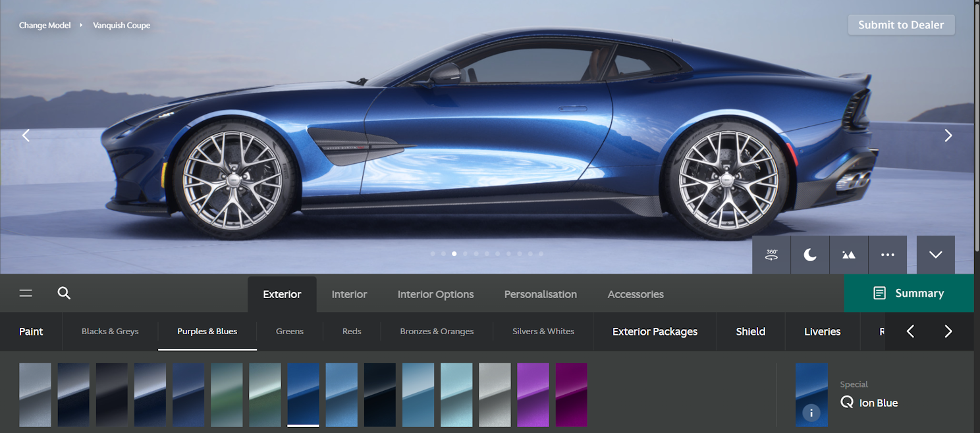This screenshot has height=433, width=980.
Task: Open the environment scenery mountains icon
Action: coord(849,255)
